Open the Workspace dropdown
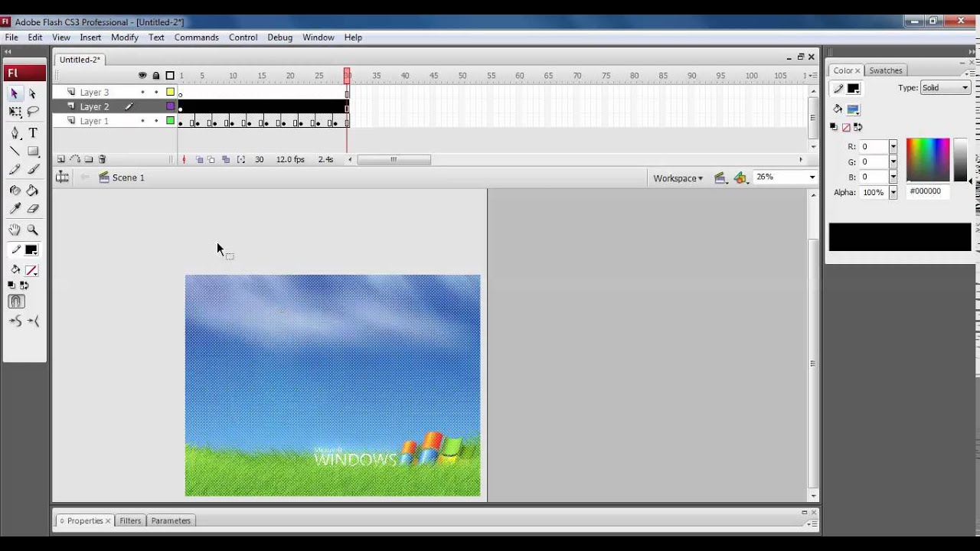The height and width of the screenshot is (551, 980). (678, 178)
